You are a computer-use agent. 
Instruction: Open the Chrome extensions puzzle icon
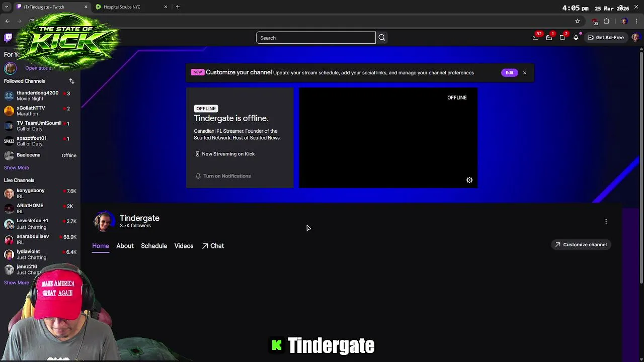(607, 21)
